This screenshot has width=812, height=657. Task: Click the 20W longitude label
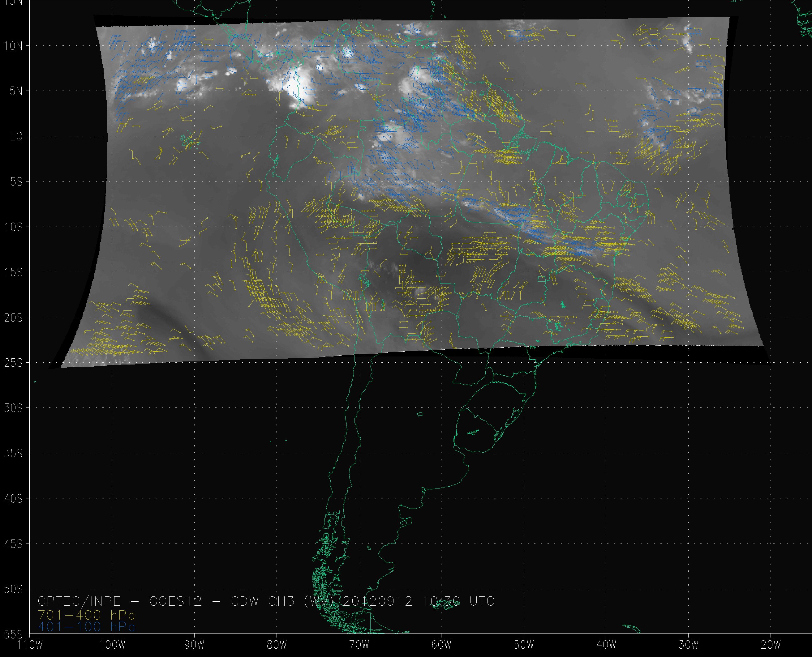(771, 645)
